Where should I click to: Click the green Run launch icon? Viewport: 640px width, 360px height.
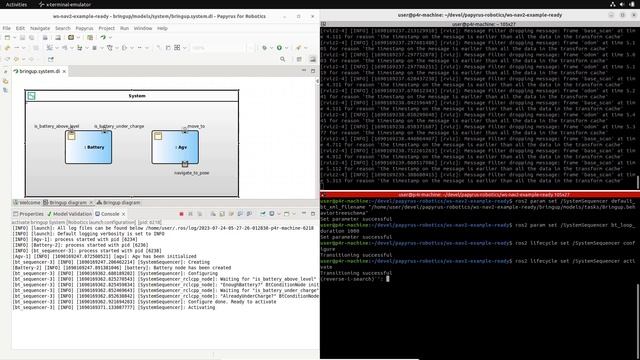click(279, 48)
